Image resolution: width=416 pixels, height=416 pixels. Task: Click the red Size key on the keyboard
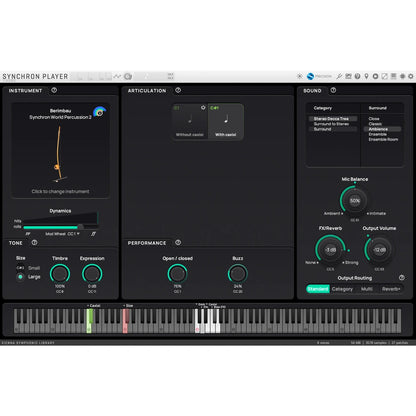pos(125,328)
